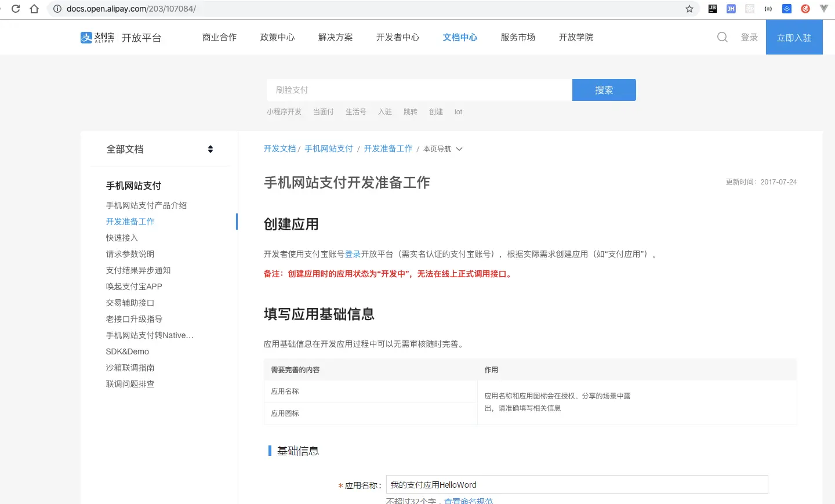Bookmark this page with the star icon
Screen dimensions: 835x504
pos(689,9)
